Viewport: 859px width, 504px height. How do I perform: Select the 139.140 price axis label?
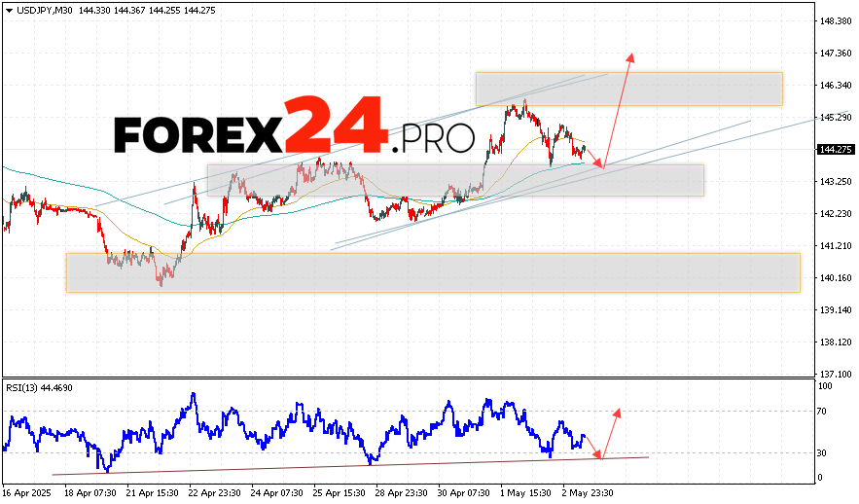click(836, 310)
